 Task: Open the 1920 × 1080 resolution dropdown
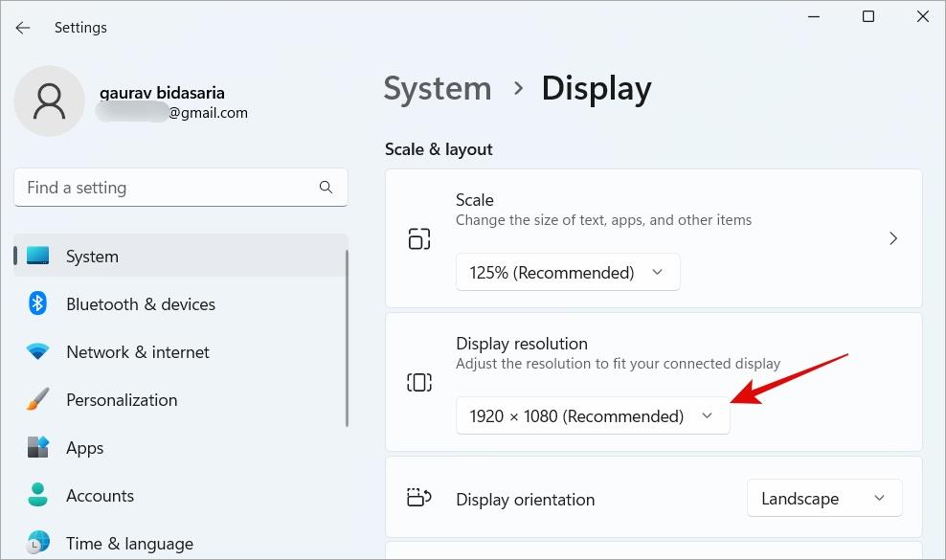[x=593, y=415]
